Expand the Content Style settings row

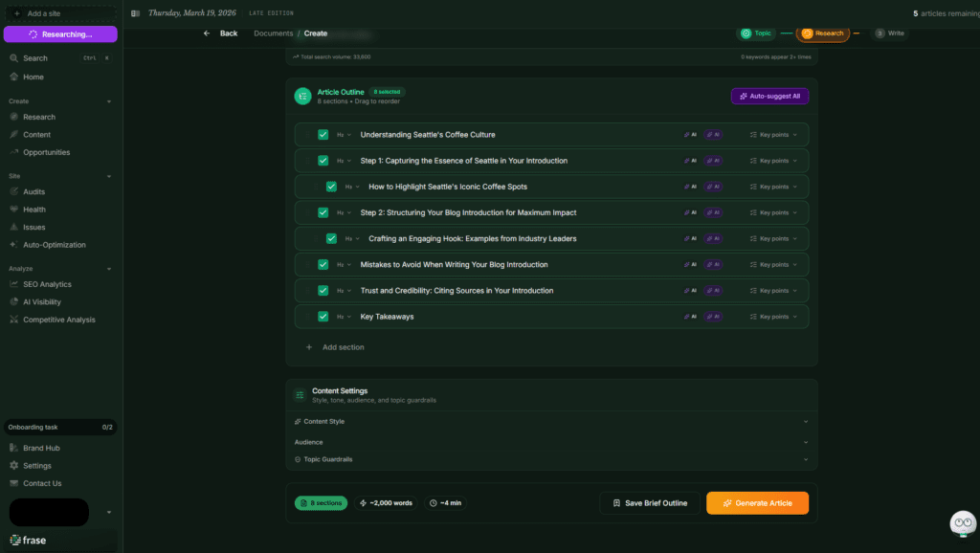click(550, 422)
